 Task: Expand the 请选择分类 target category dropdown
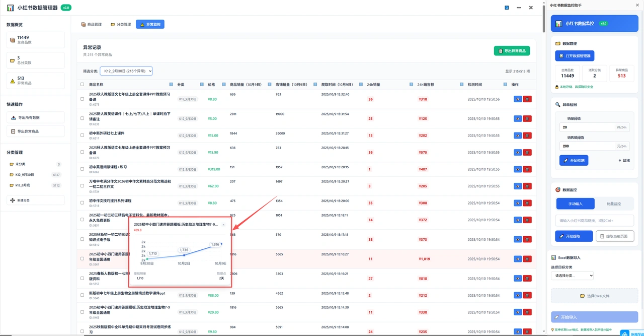(572, 276)
